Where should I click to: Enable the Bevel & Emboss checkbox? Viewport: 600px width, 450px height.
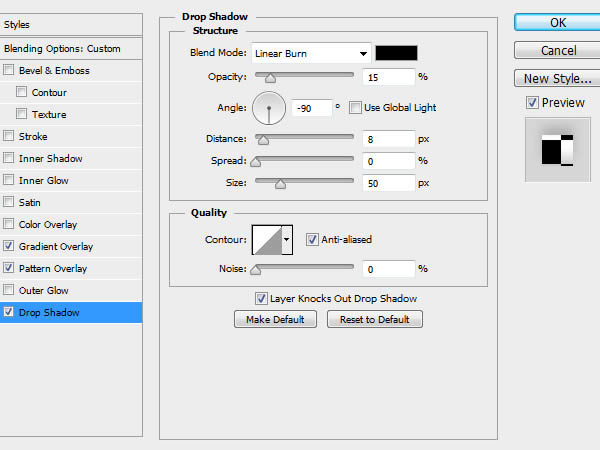[x=8, y=70]
